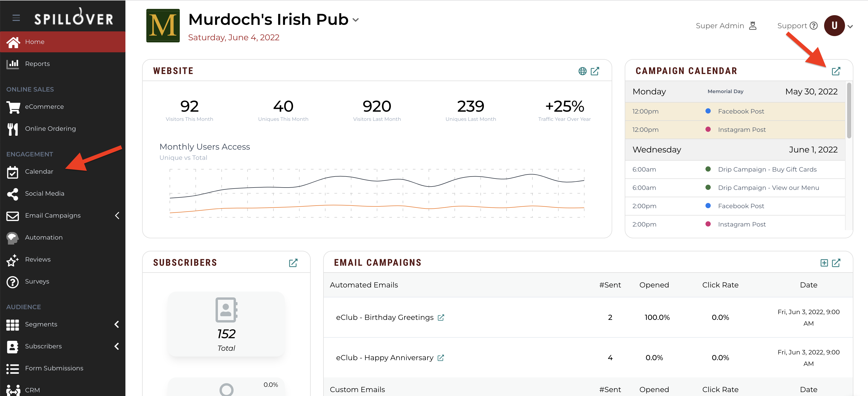
Task: Open Drip Campaign - Buy Gift Cards entry
Action: coord(735,169)
